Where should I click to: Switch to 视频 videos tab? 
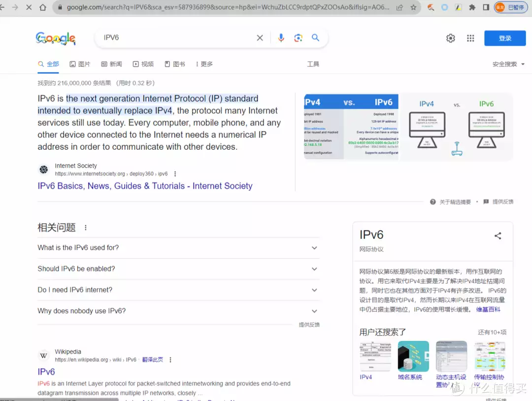[143, 64]
